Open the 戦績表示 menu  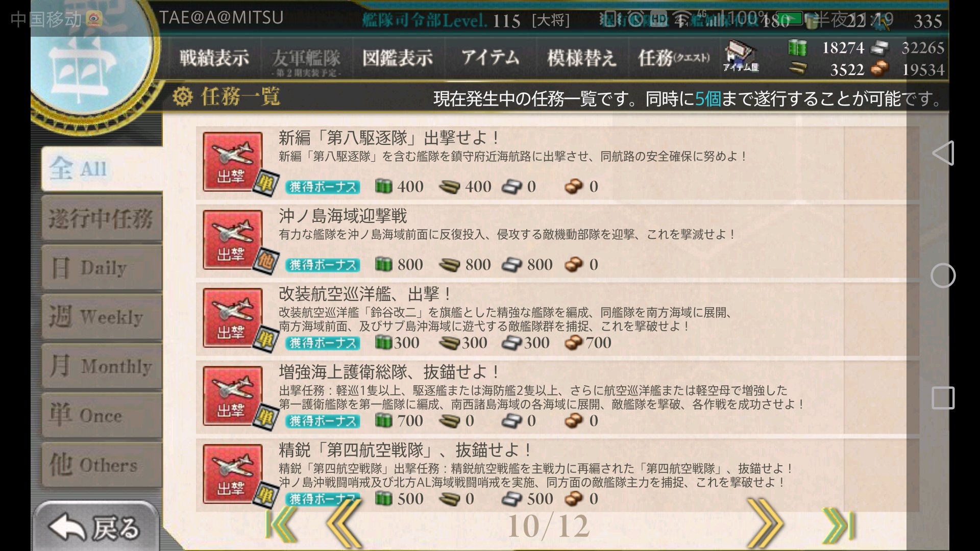pyautogui.click(x=214, y=58)
